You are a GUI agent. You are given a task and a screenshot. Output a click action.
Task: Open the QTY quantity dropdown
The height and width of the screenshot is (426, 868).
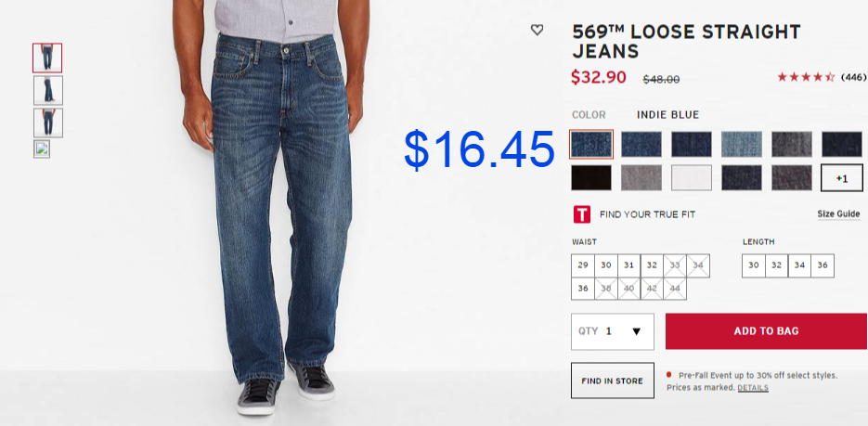point(613,331)
